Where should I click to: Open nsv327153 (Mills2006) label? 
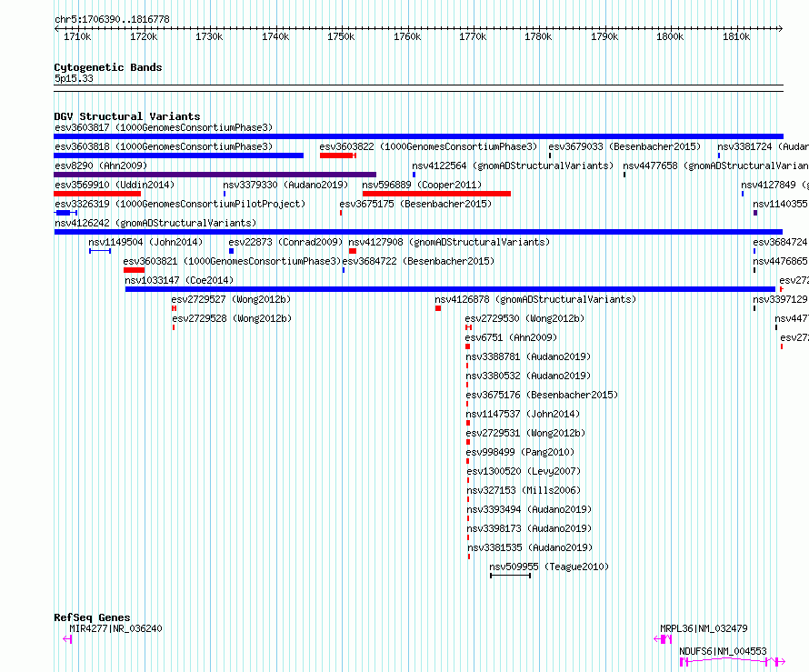pos(524,490)
